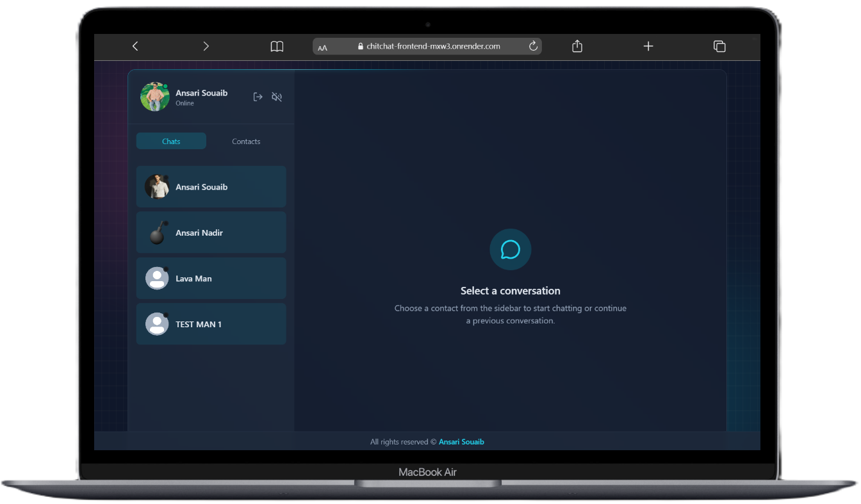Open chat with TEST MAN 1
861x504 pixels.
click(211, 324)
